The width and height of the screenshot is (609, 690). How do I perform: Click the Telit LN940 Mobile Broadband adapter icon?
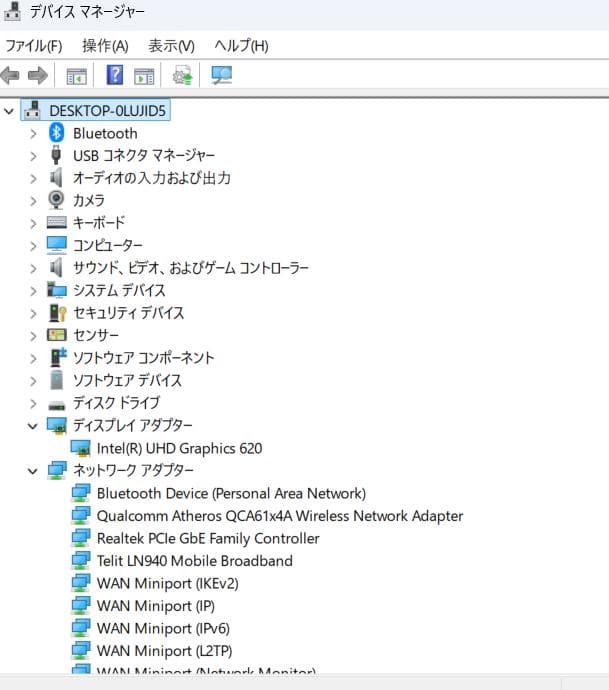pos(81,561)
